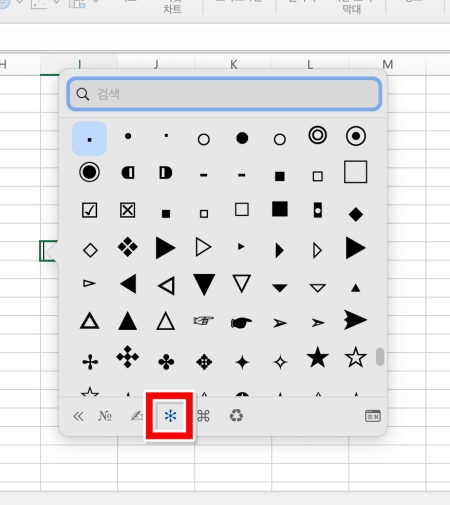This screenshot has width=450, height=505.
Task: Select column J header
Action: coord(156,64)
